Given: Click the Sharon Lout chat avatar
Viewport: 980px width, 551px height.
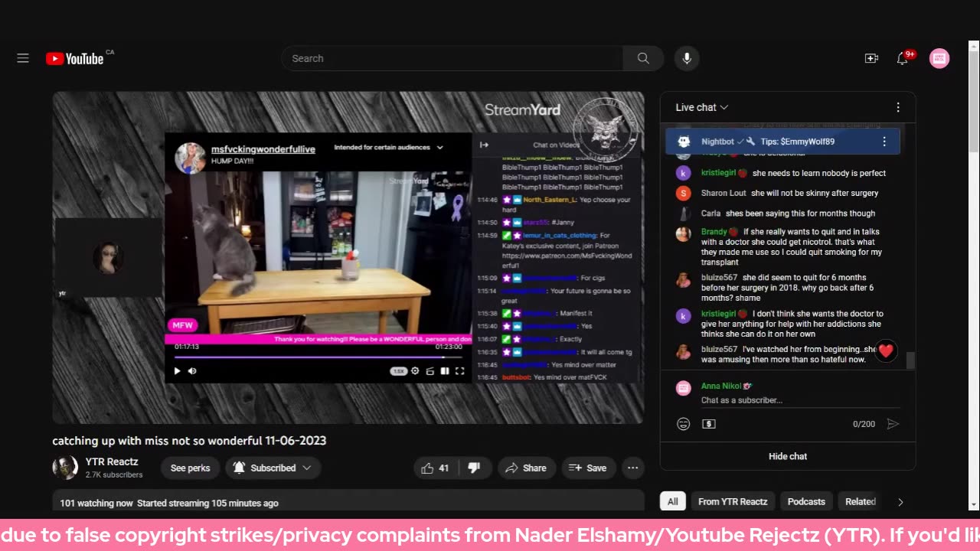Looking at the screenshot, I should coord(684,193).
